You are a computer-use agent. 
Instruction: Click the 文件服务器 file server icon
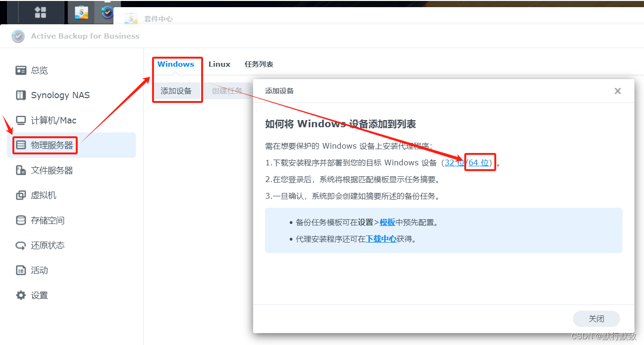pos(21,170)
